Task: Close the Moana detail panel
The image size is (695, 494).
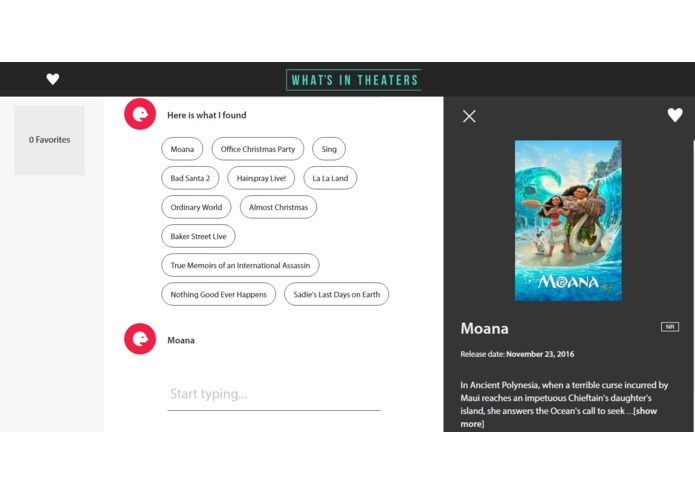Action: [x=469, y=116]
